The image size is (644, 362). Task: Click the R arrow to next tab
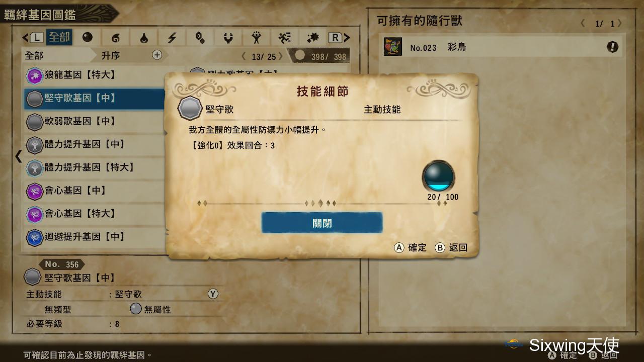coord(340,38)
